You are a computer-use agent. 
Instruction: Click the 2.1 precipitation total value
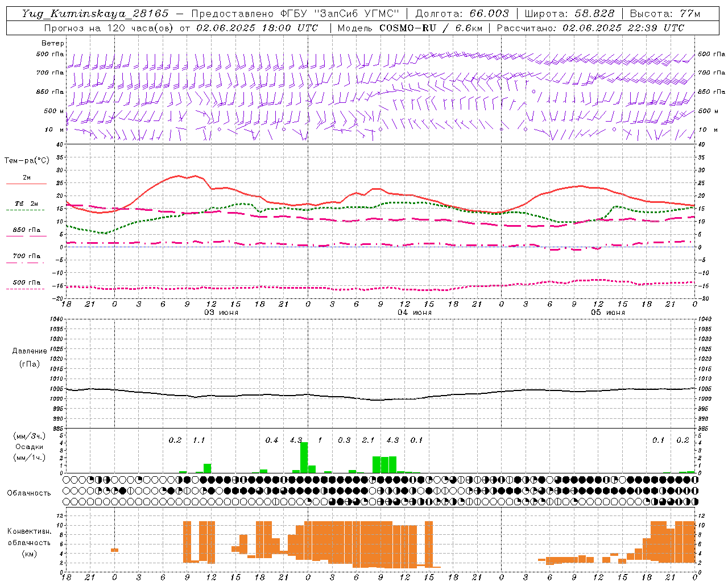[x=368, y=440]
